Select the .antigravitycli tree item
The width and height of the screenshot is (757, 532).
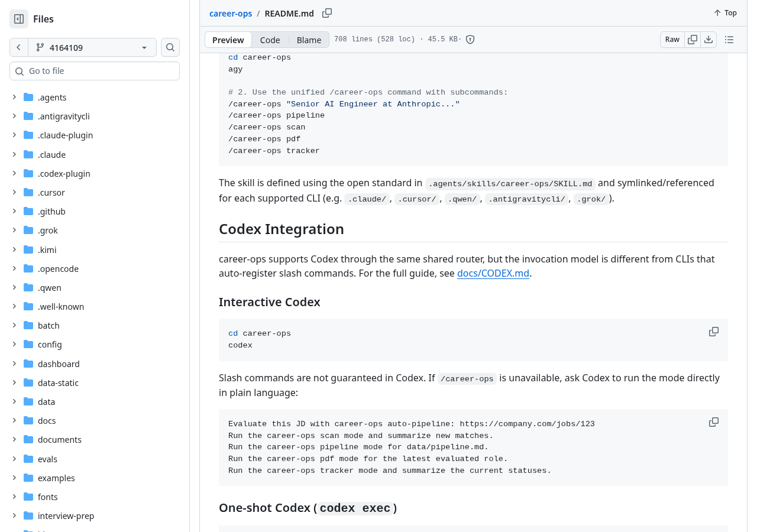tap(95, 116)
